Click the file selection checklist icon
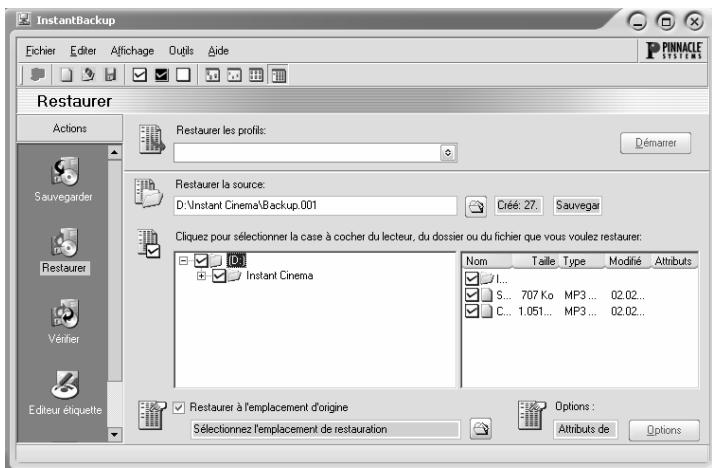Viewport: 712px width, 468px height. tap(148, 244)
